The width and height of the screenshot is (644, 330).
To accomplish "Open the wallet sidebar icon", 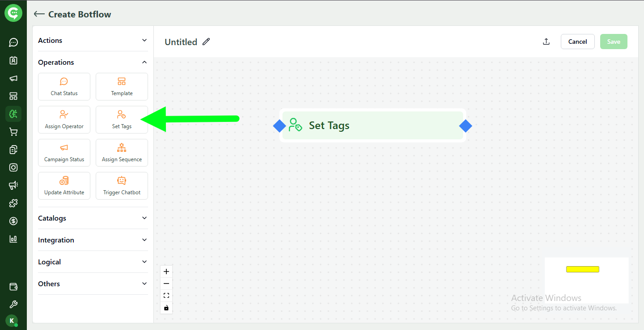I will pos(13,286).
